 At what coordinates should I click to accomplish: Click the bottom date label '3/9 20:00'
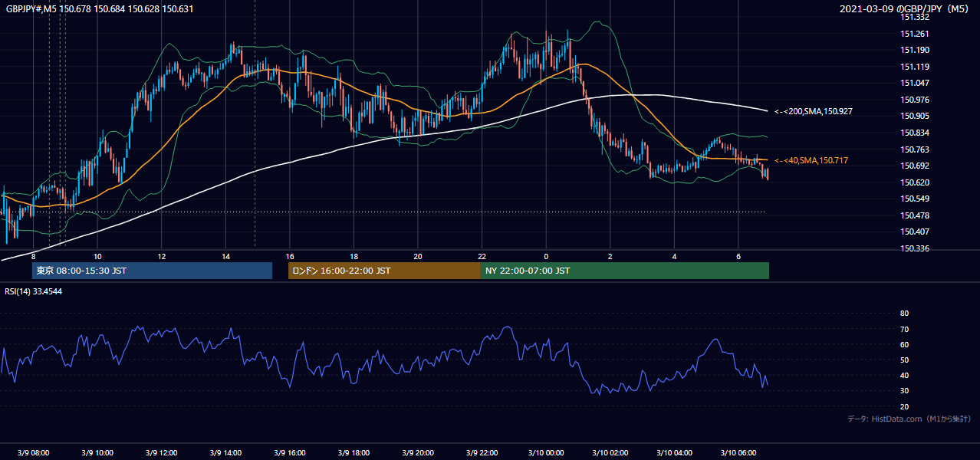click(418, 453)
